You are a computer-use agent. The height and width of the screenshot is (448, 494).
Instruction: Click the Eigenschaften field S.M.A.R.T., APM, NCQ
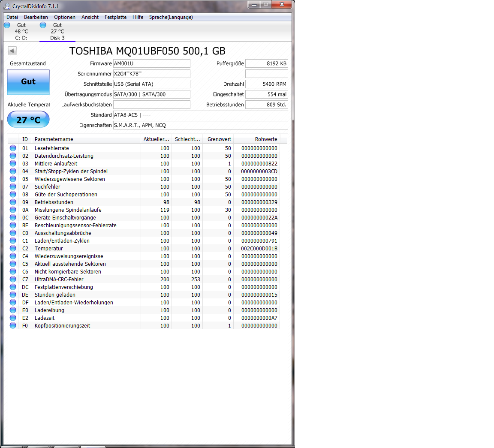click(x=200, y=125)
